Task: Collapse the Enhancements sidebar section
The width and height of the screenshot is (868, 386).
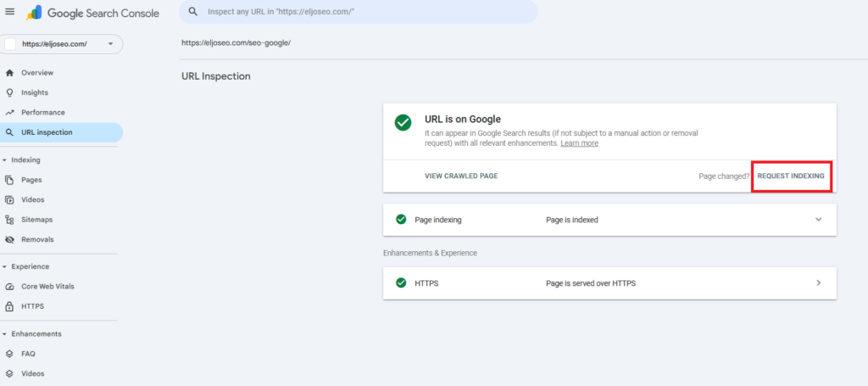Action: pyautogui.click(x=4, y=334)
